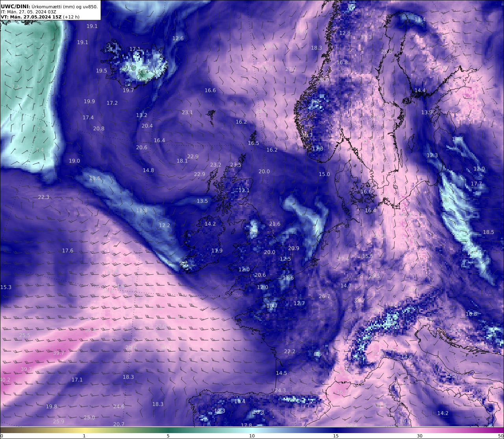504x439 pixels.
Task: Click the 19.5 value west of Iceland
Action: point(102,70)
